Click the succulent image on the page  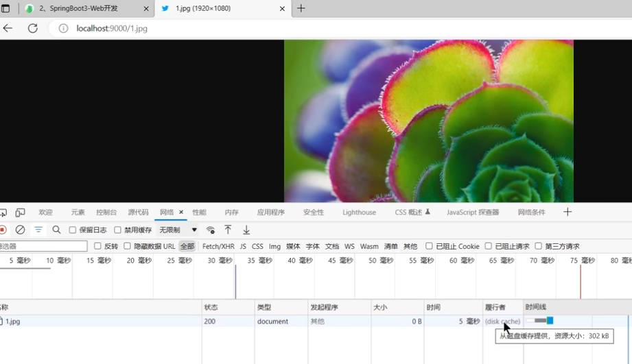pyautogui.click(x=428, y=121)
